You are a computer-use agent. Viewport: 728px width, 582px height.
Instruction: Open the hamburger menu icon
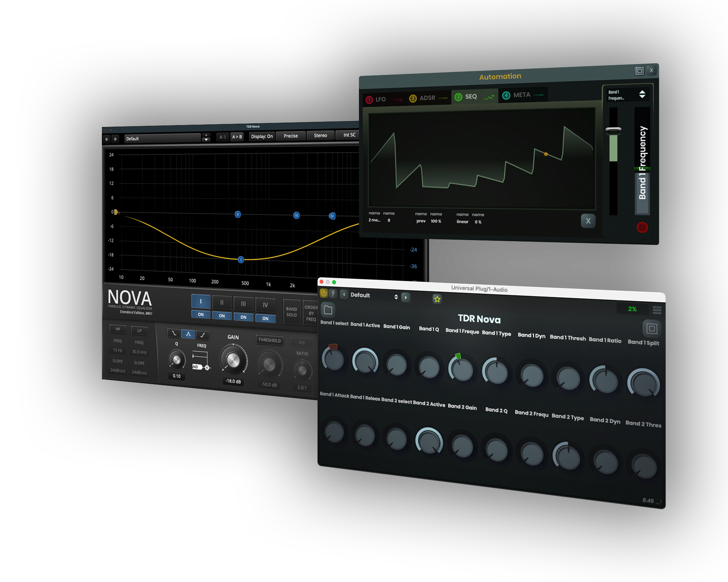pyautogui.click(x=657, y=310)
